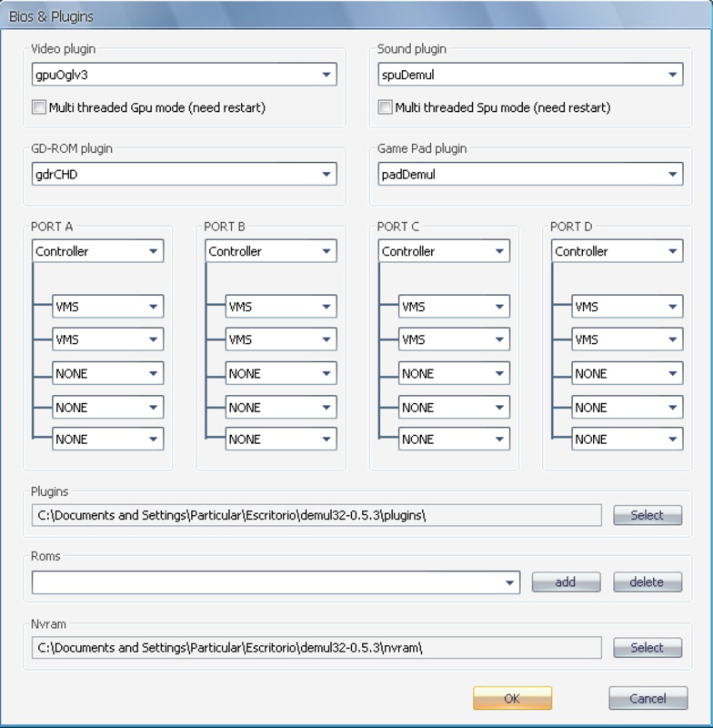Click the Plugins path text field
The height and width of the screenshot is (728, 713).
(x=316, y=515)
